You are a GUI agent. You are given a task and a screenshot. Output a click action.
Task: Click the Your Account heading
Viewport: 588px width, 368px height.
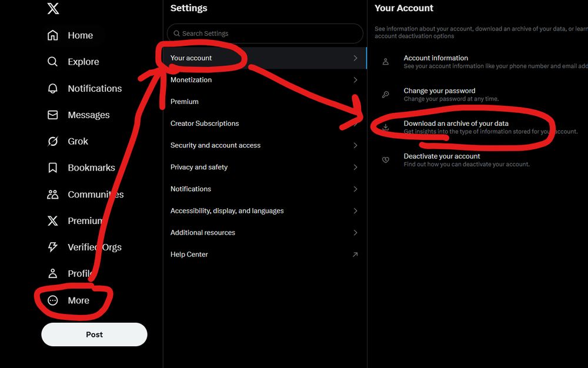pyautogui.click(x=404, y=8)
